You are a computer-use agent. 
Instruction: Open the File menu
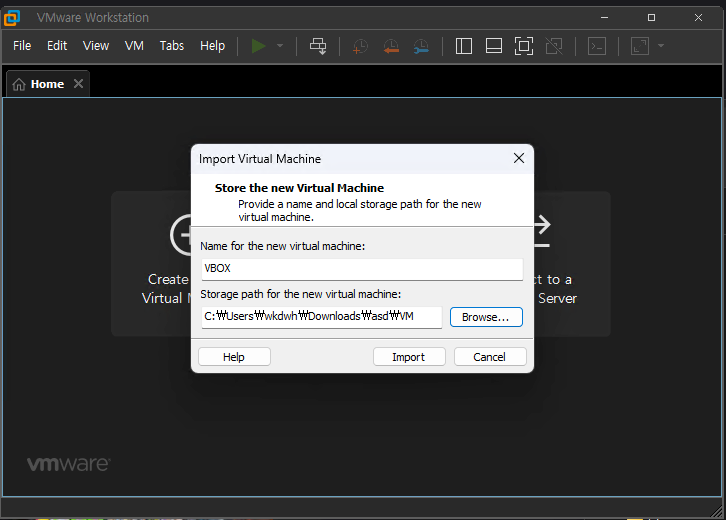(22, 46)
